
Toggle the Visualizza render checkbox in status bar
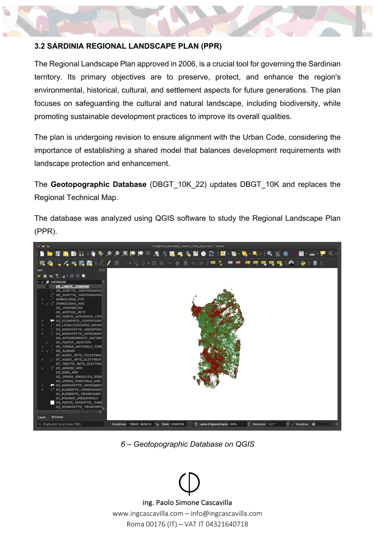(293, 424)
